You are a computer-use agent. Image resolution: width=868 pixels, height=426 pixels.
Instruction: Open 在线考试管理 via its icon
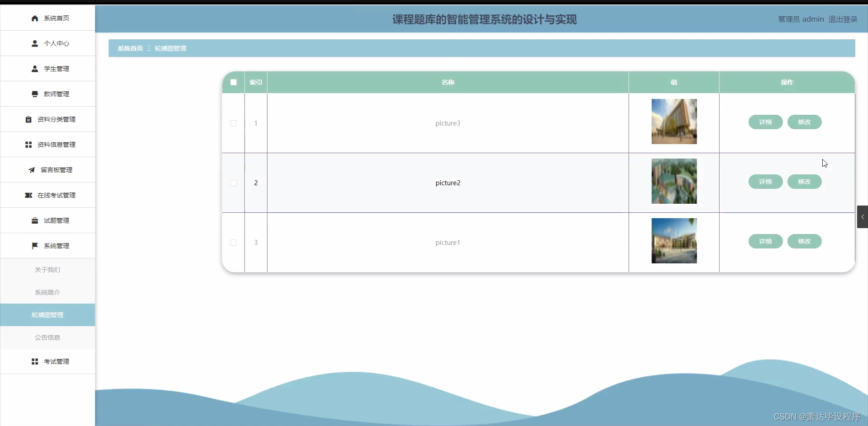coord(28,195)
